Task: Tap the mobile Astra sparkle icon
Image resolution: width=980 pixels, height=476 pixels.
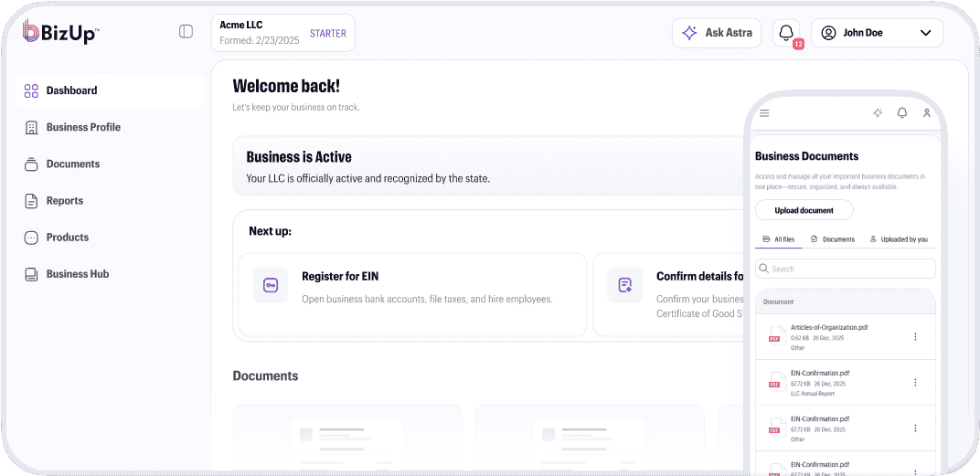Action: pyautogui.click(x=878, y=113)
